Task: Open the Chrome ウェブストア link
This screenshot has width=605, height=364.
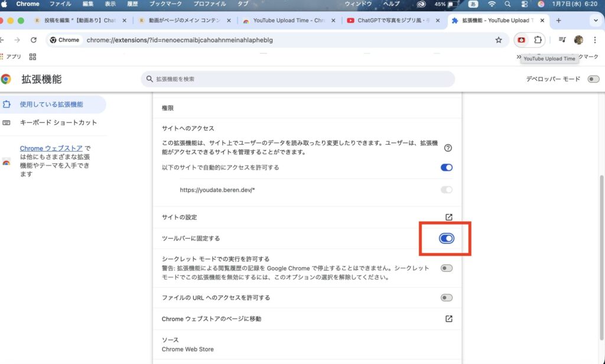Action: 51,148
